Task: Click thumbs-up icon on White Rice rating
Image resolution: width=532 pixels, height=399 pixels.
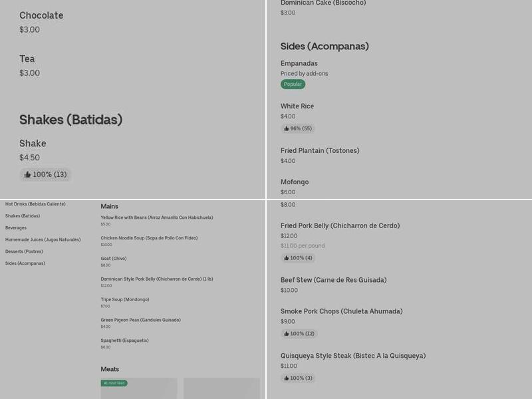Action: pos(287,129)
